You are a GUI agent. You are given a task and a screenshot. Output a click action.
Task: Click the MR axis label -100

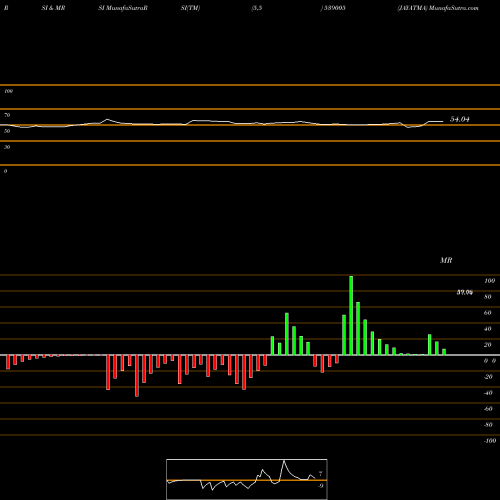(490, 441)
